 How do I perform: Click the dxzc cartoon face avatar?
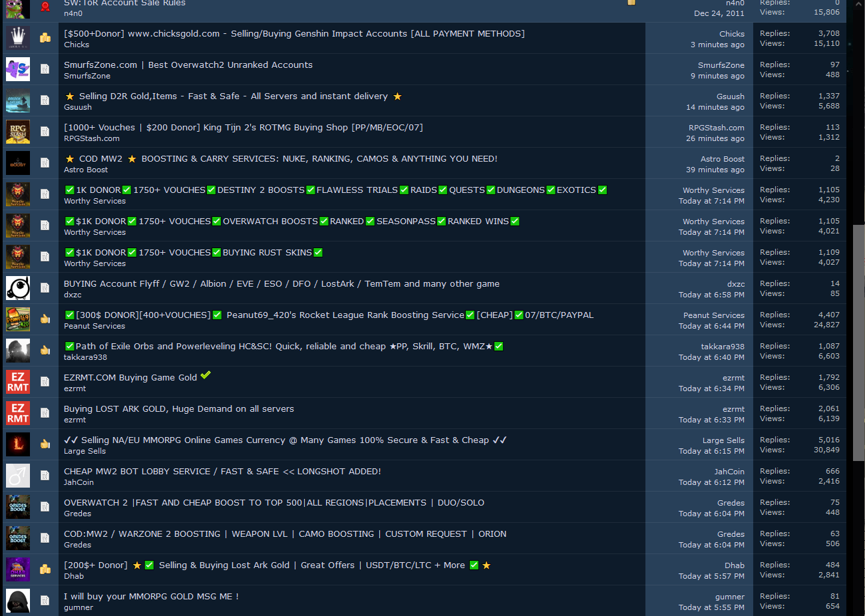click(18, 288)
